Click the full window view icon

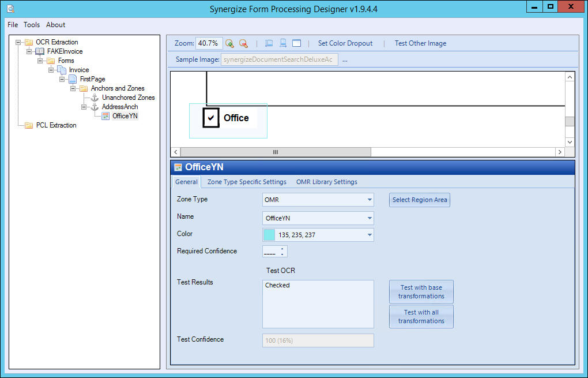pyautogui.click(x=297, y=43)
